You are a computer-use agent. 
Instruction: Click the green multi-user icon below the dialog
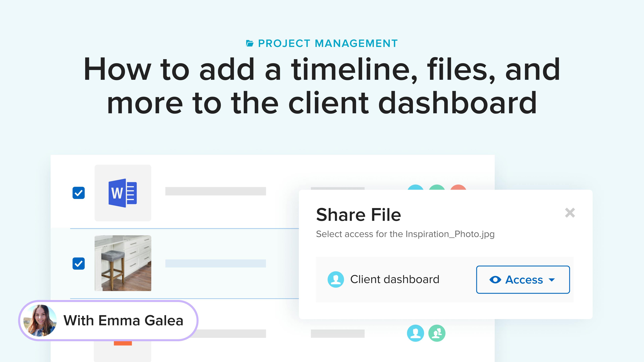[x=437, y=333]
